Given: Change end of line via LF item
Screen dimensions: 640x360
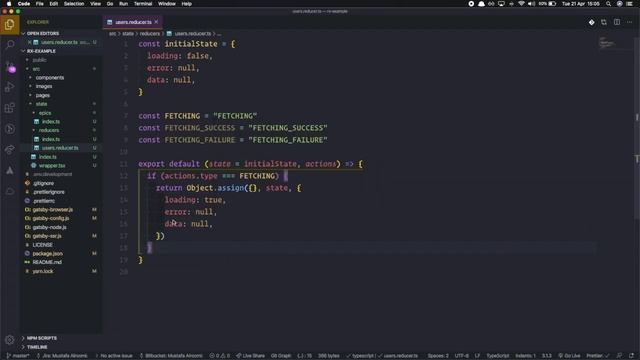Looking at the screenshot, I should click(477, 356).
